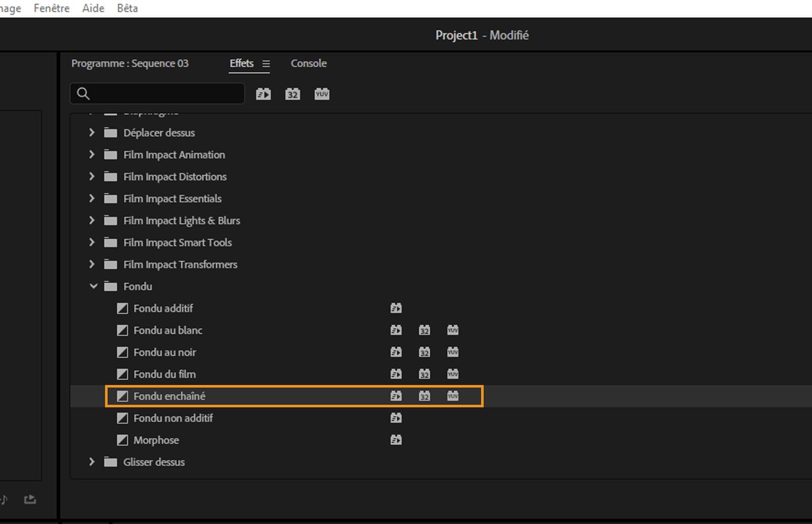Click the search magnifier icon
Viewport: 812px width, 524px height.
point(83,94)
